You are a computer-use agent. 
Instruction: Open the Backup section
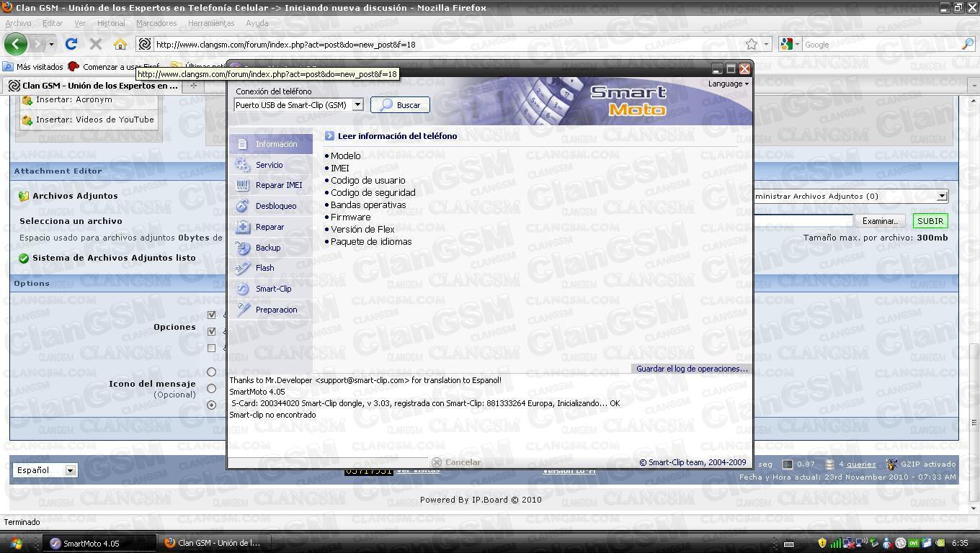pyautogui.click(x=271, y=248)
